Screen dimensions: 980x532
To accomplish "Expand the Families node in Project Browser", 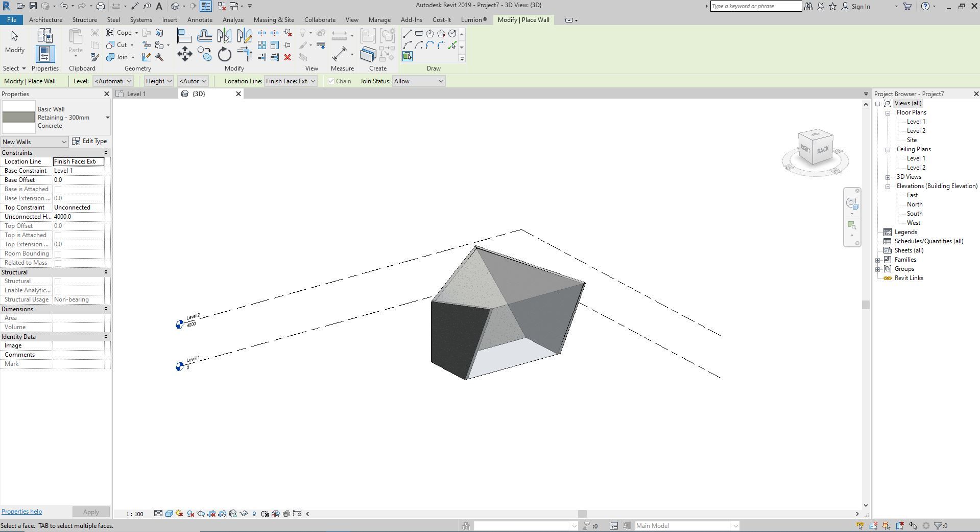I will [878, 260].
